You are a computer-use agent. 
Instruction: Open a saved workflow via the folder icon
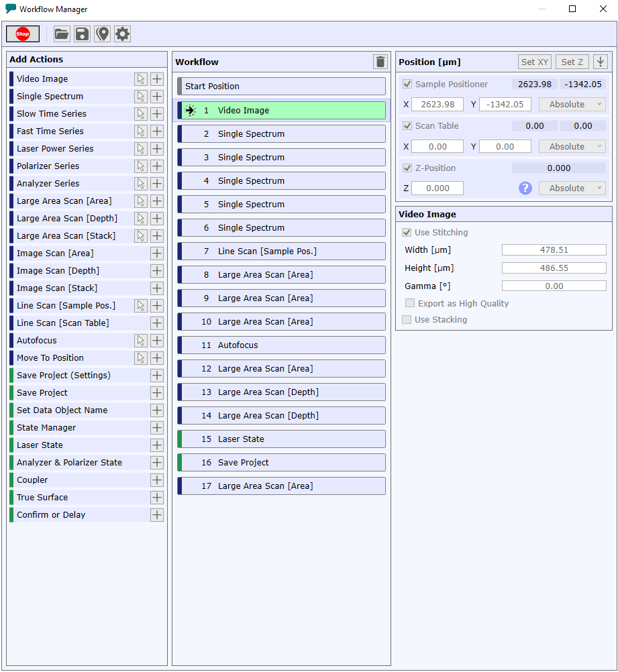[61, 34]
